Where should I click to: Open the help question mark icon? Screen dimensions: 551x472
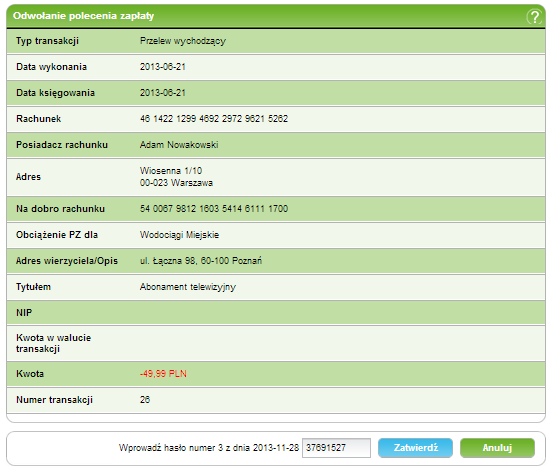pyautogui.click(x=534, y=17)
